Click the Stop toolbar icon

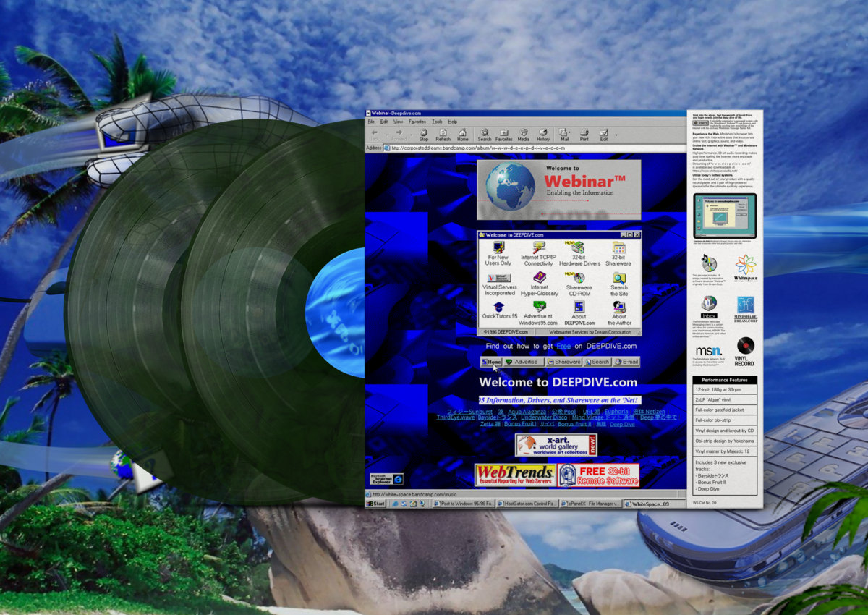(424, 135)
